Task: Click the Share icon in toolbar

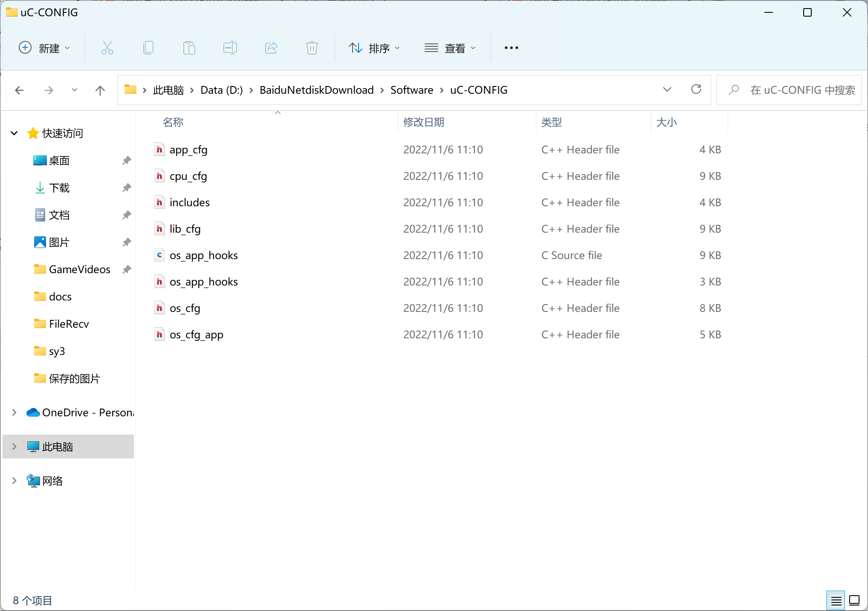Action: click(x=271, y=48)
